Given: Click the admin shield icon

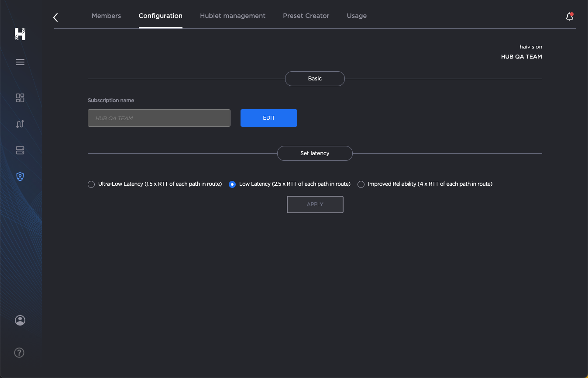Looking at the screenshot, I should point(20,176).
